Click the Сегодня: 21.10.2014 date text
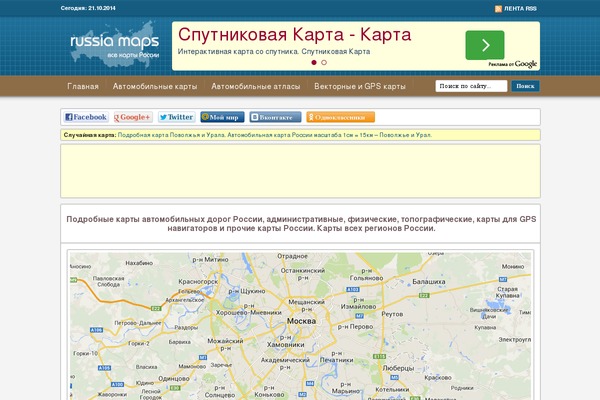The width and height of the screenshot is (600, 400). [88, 8]
